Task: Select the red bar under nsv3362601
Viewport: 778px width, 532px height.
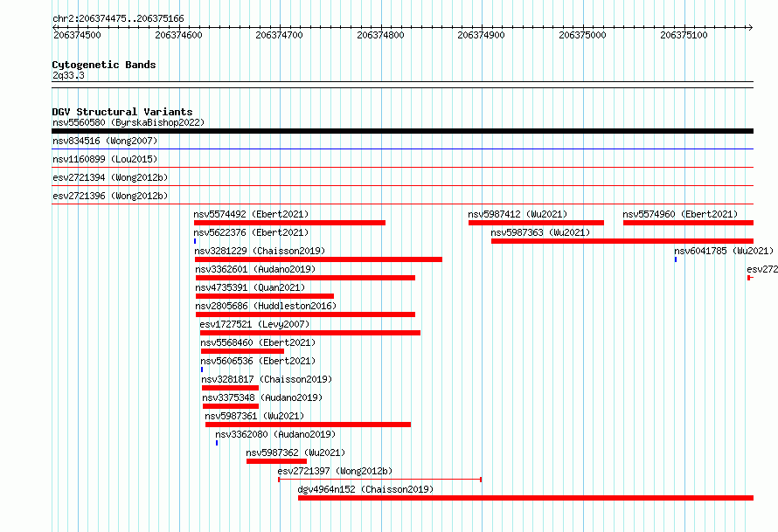Action: 305,278
